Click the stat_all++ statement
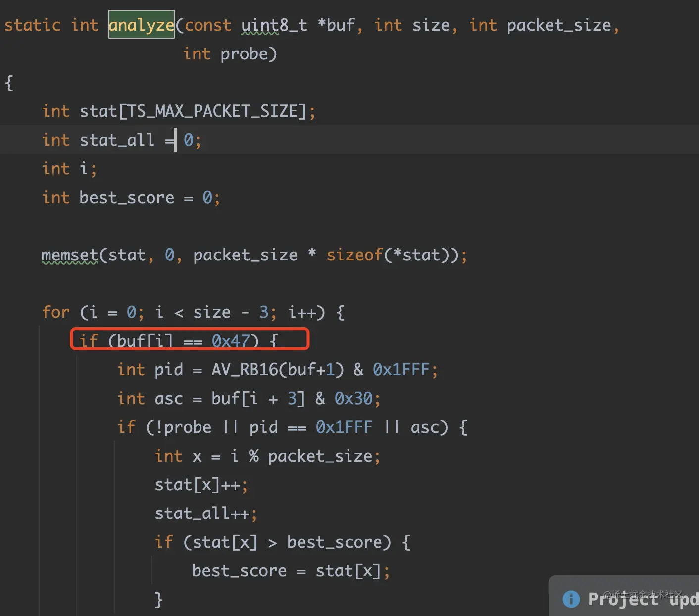The height and width of the screenshot is (616, 699). (x=206, y=513)
